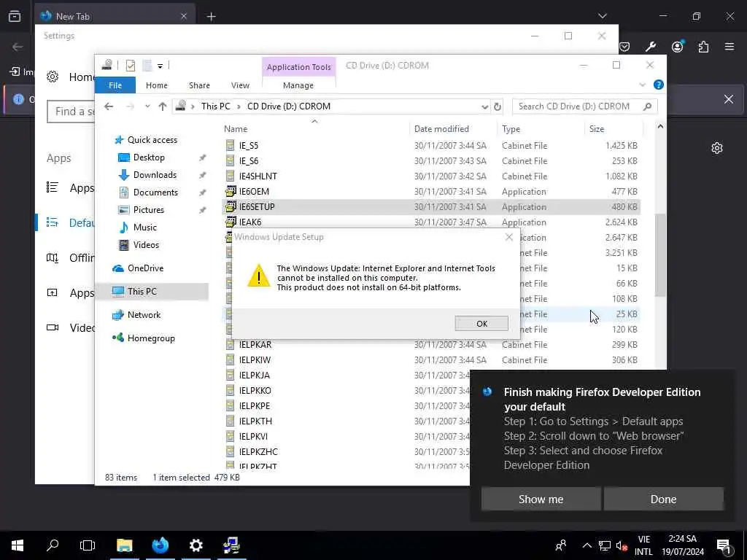
Task: Open Action Center notifications icon
Action: click(x=723, y=545)
